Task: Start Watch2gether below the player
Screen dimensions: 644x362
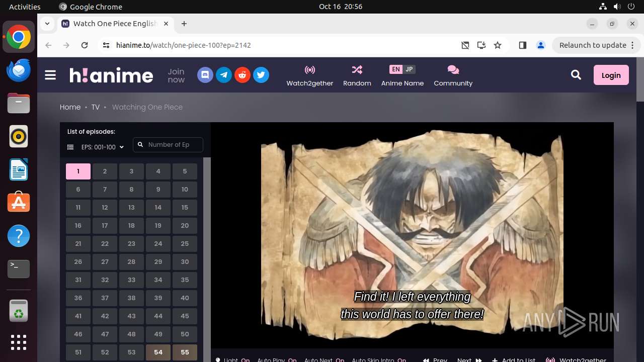Action: click(x=576, y=359)
